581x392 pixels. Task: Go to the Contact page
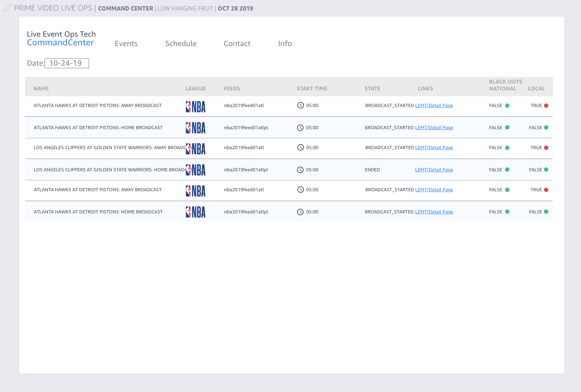(x=237, y=44)
